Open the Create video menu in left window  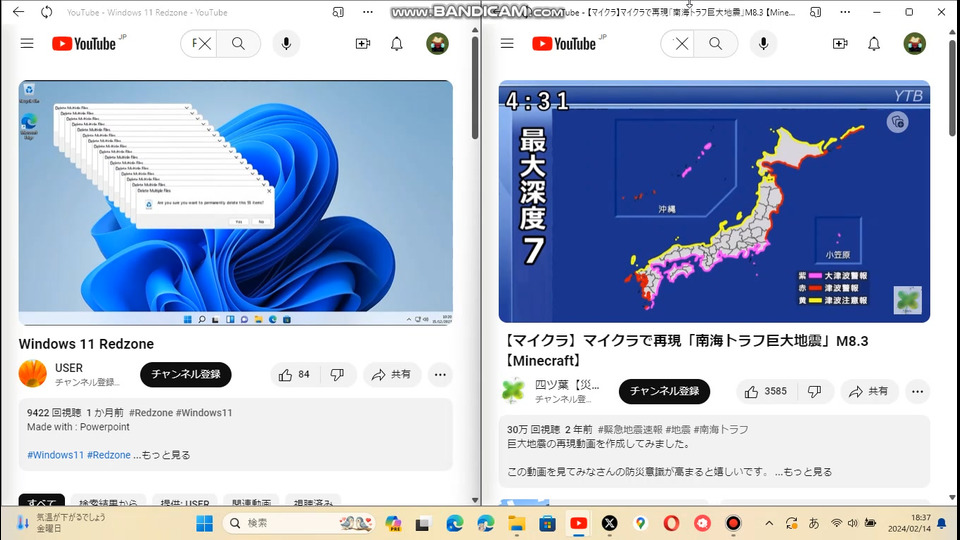point(363,43)
